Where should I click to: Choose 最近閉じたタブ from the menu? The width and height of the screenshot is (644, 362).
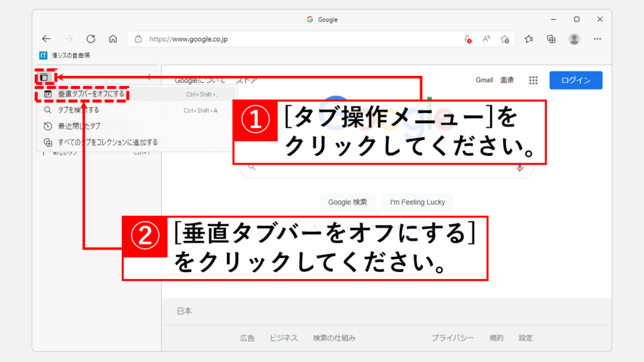point(79,126)
